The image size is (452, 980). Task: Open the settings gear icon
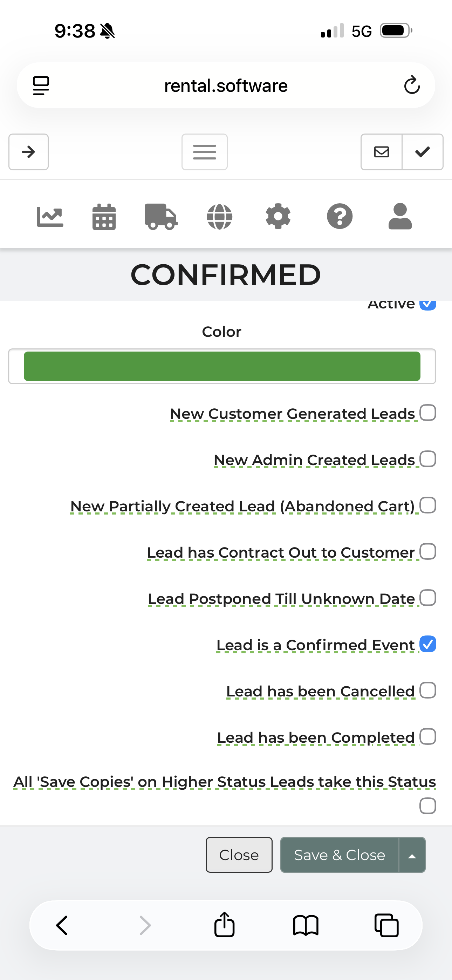[278, 217]
